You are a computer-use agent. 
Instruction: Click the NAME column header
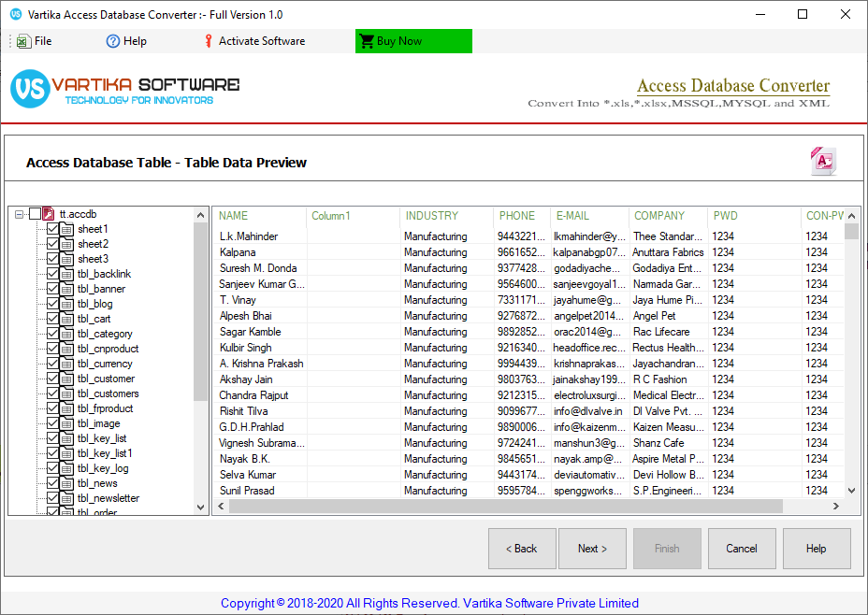point(260,216)
